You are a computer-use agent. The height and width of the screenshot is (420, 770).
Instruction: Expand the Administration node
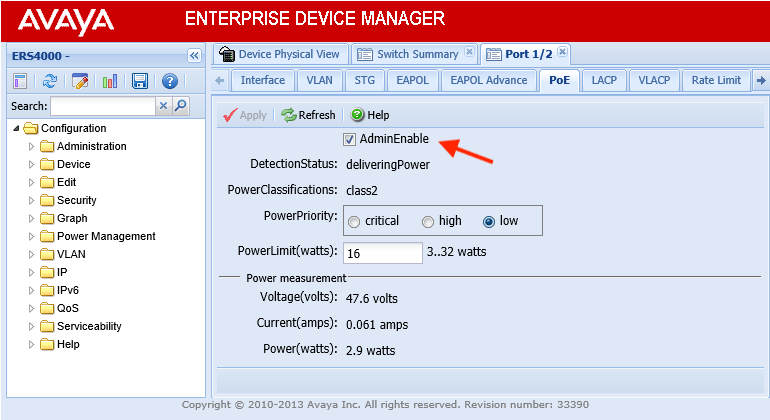31,146
